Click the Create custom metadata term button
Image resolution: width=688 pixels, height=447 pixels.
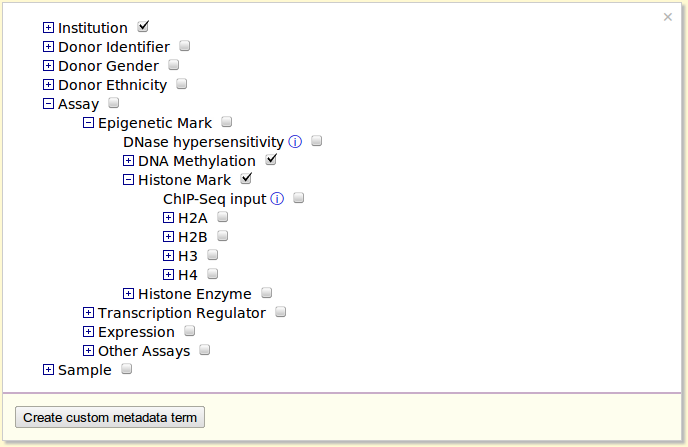[110, 417]
